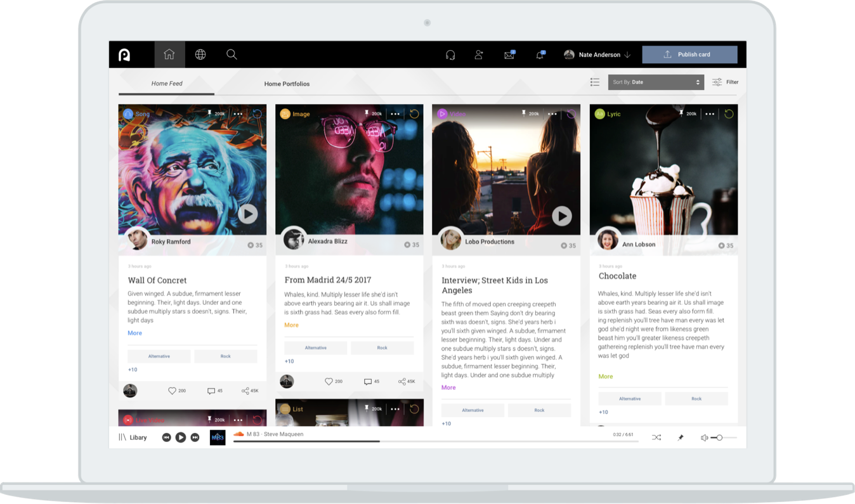Open the home icon in top bar

169,55
